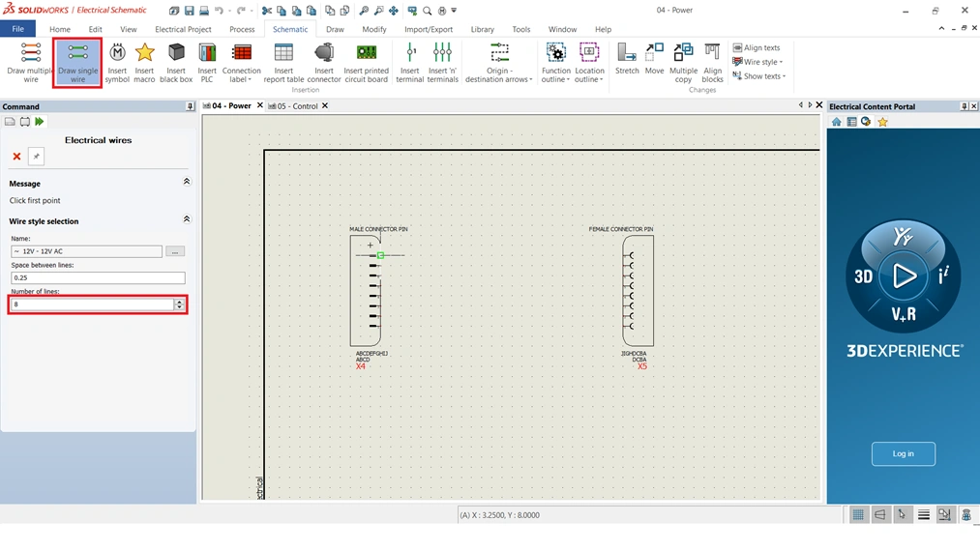The height and width of the screenshot is (550, 980).
Task: Select the Move tool
Action: click(x=654, y=59)
